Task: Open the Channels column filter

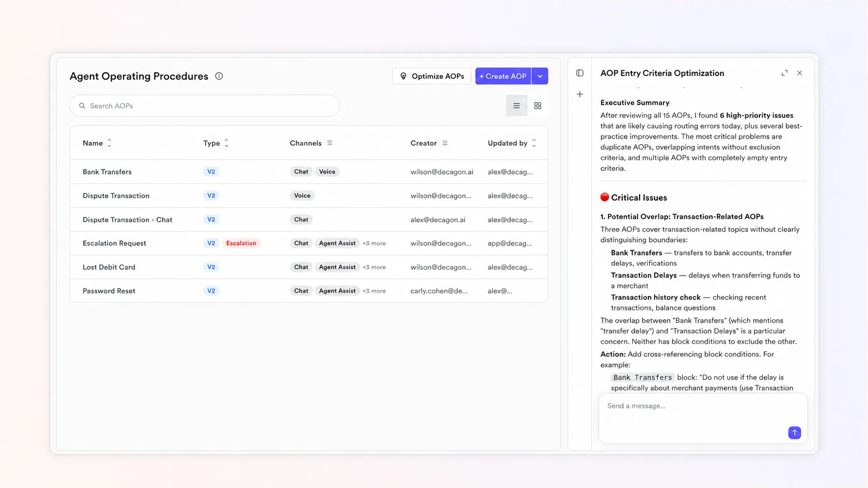Action: click(x=330, y=143)
